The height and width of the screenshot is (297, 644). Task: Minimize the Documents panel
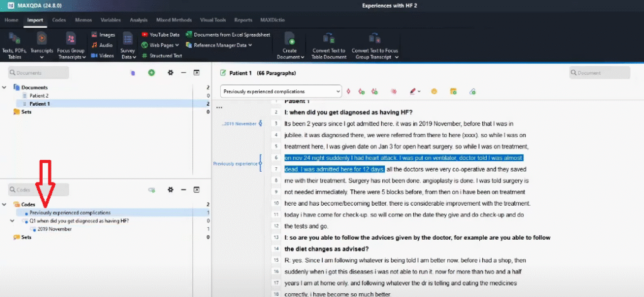pyautogui.click(x=184, y=73)
